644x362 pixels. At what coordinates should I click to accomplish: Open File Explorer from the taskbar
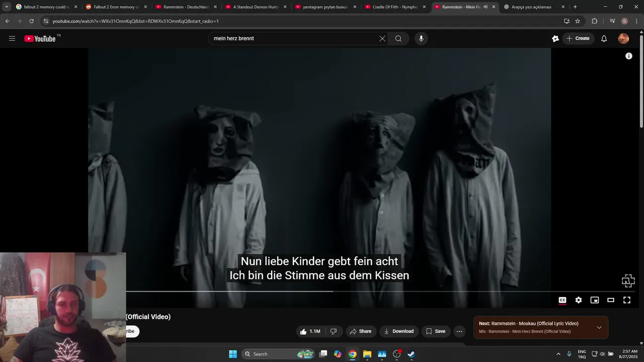(367, 354)
